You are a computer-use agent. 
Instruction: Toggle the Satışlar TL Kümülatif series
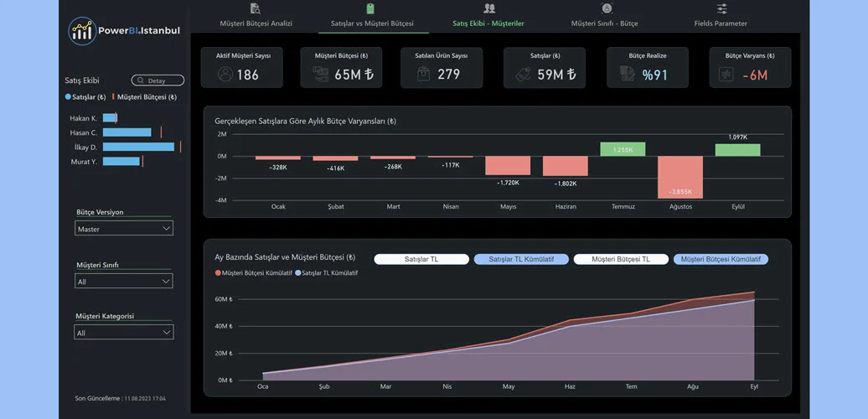(521, 260)
